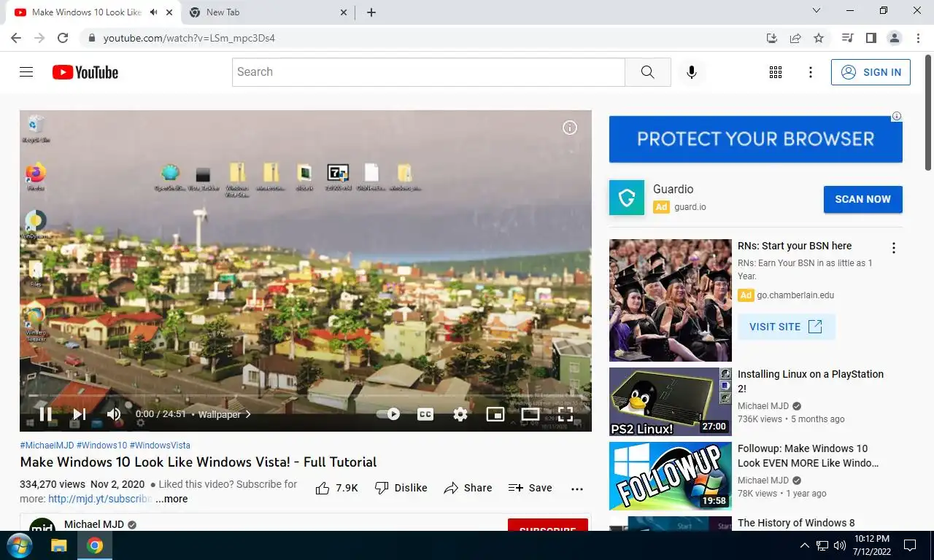Viewport: 934px width, 560px height.
Task: Open the YouTube hamburger guide menu
Action: pos(26,72)
